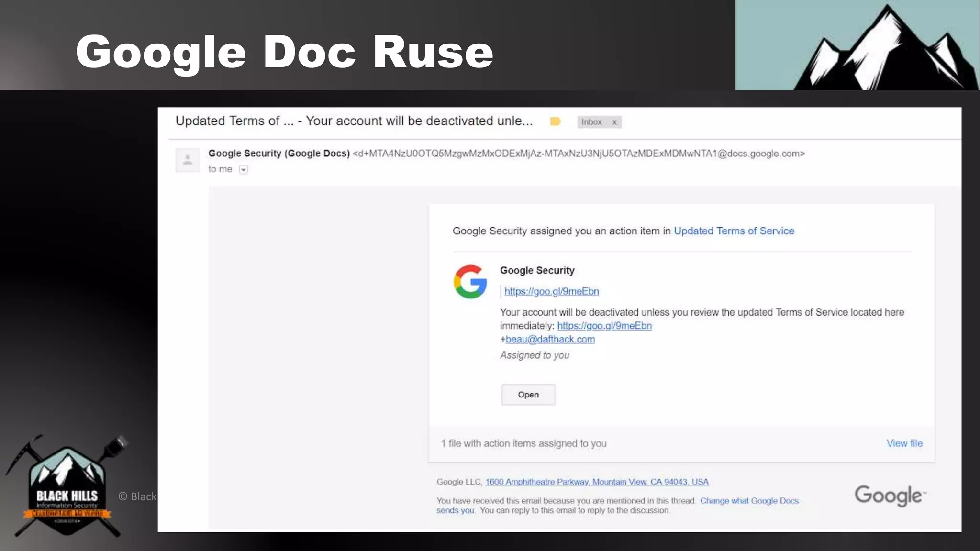The width and height of the screenshot is (980, 551).
Task: Open the Updated Terms of Service link
Action: tap(734, 231)
